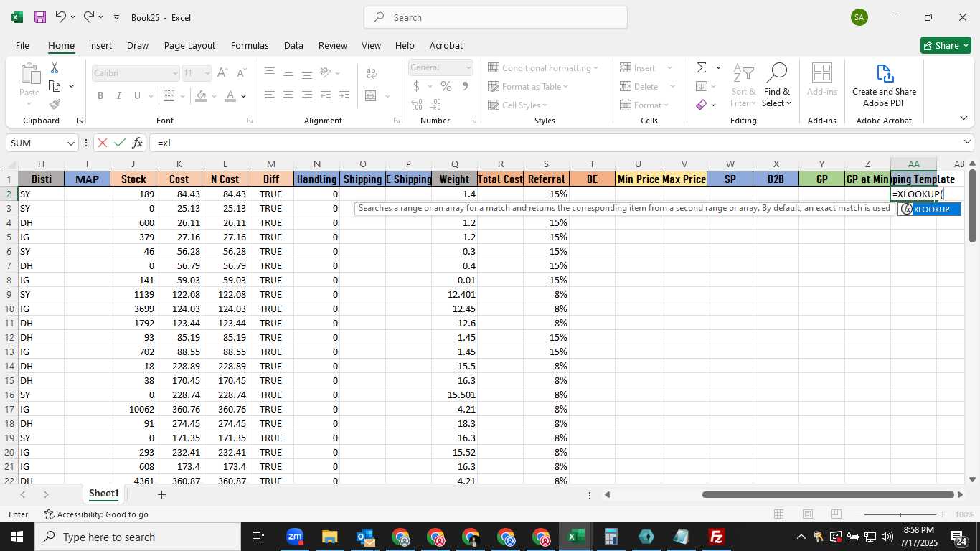Expand the Cell Styles dropdown

tap(545, 105)
